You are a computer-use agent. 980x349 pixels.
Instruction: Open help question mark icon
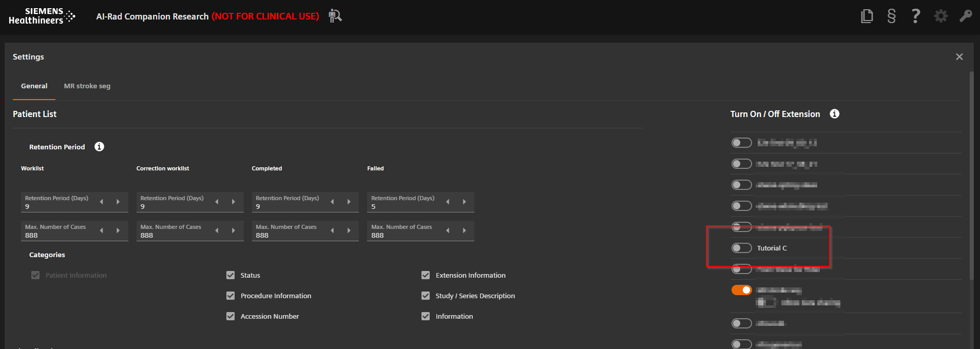915,16
